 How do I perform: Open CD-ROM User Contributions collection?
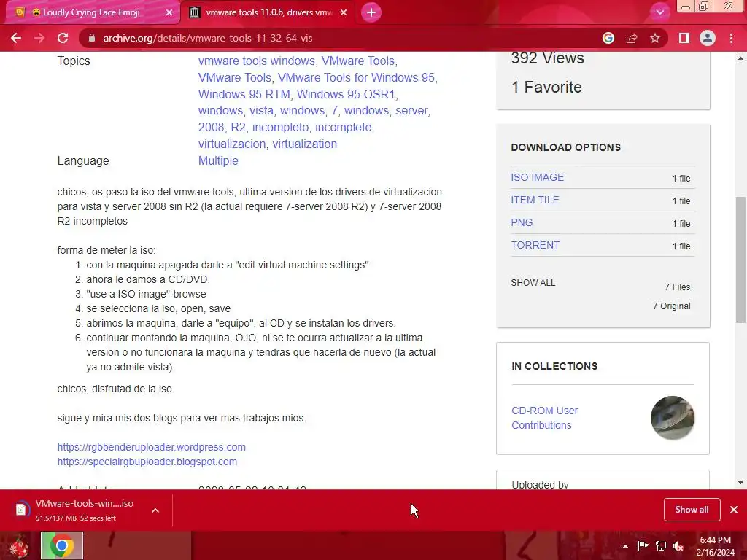click(x=544, y=418)
